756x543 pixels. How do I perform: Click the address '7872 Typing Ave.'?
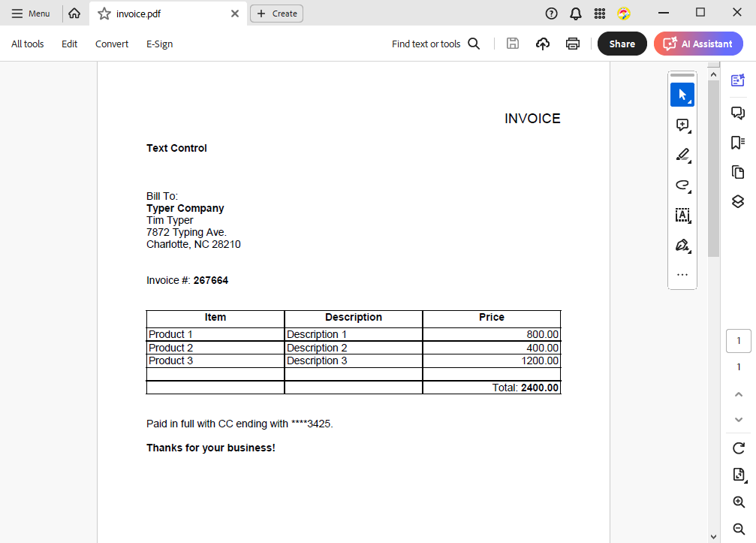[x=187, y=232]
